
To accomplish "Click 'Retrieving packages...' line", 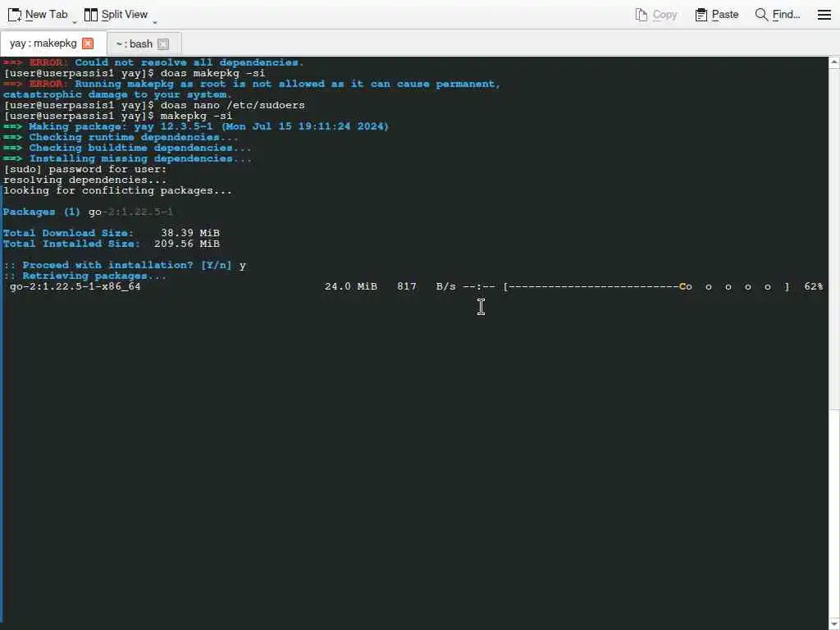I will (94, 276).
